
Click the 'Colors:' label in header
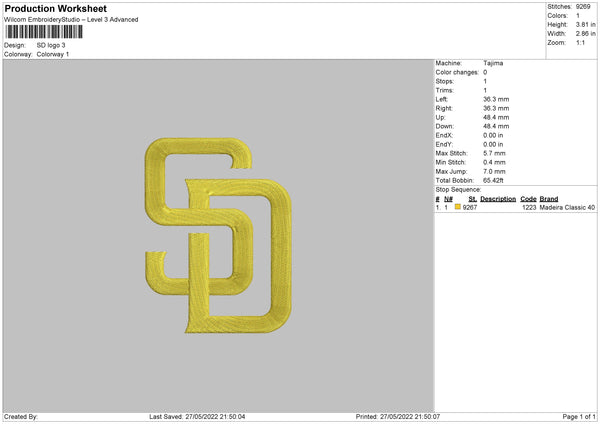pyautogui.click(x=558, y=16)
